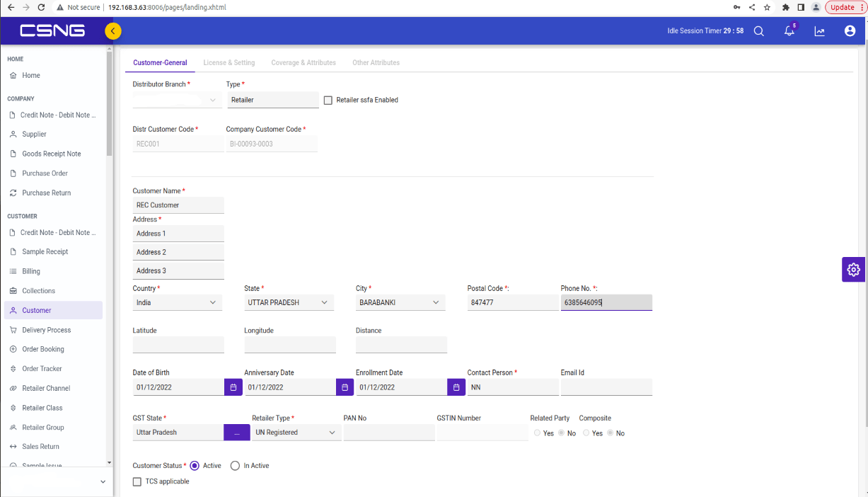The height and width of the screenshot is (497, 868).
Task: Select In Active customer status
Action: tap(236, 466)
